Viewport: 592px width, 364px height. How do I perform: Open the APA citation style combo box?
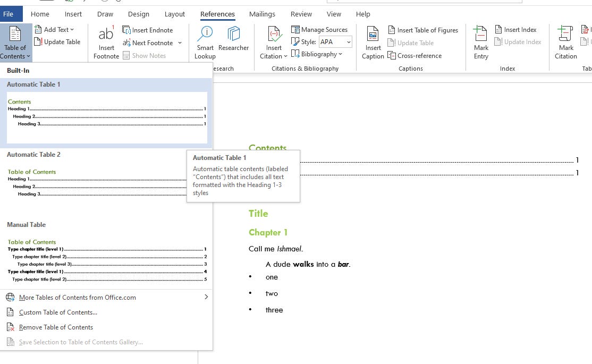(x=335, y=42)
